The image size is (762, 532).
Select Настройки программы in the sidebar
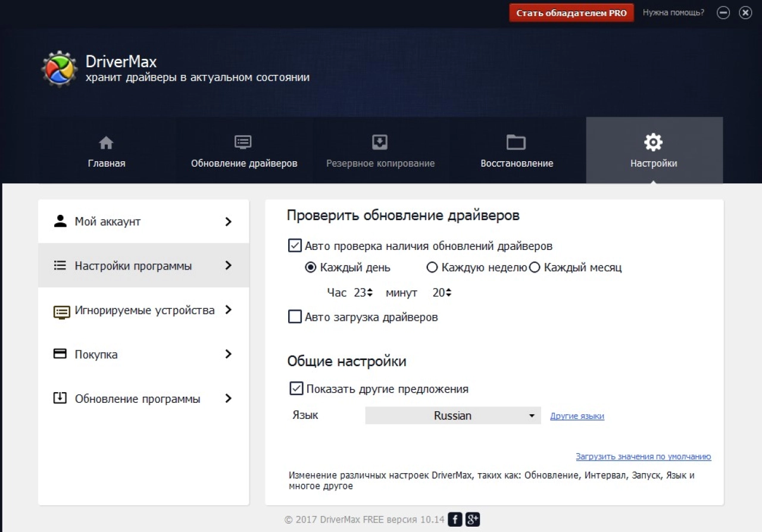[x=143, y=265]
